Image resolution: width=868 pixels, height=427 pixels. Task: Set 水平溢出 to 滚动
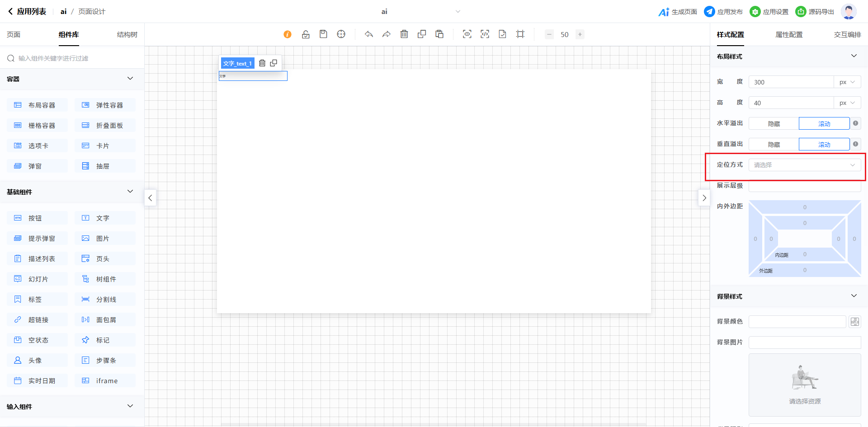pos(824,124)
